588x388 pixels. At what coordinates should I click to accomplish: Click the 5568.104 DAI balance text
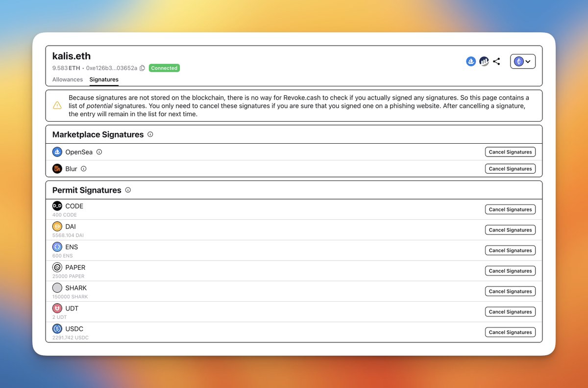(x=68, y=235)
